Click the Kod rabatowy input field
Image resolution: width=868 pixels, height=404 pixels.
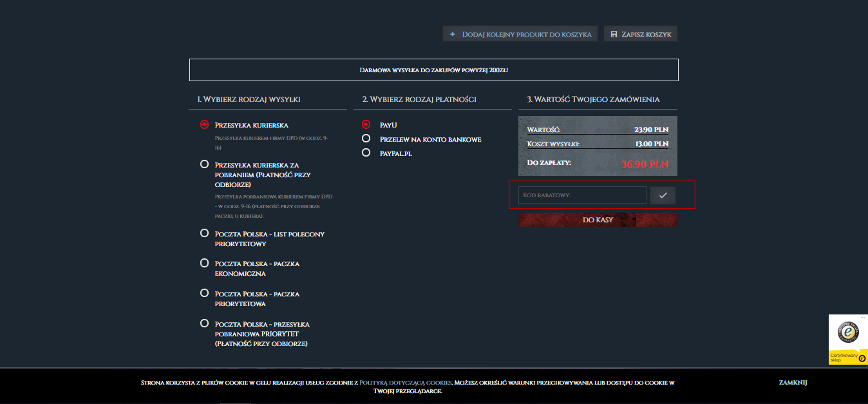click(x=581, y=195)
